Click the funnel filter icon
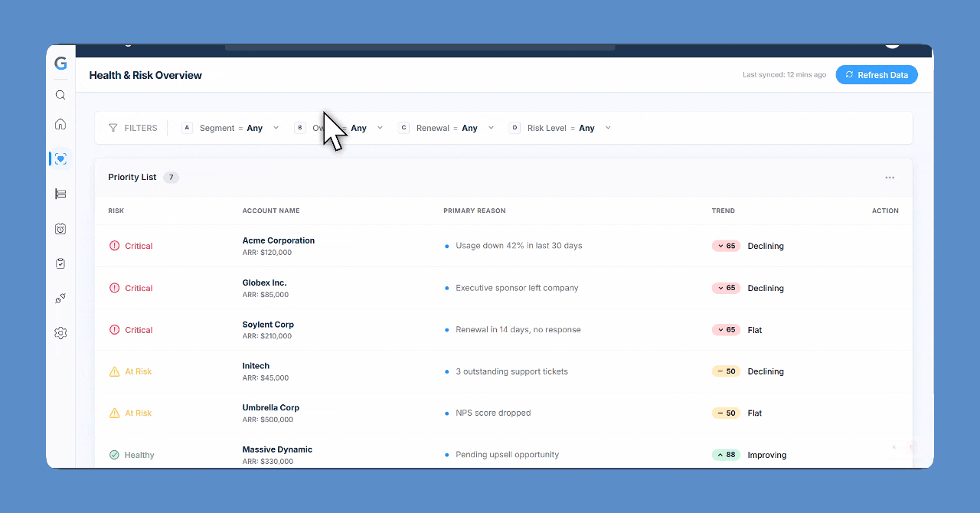Screen dimensions: 980x513 point(113,128)
